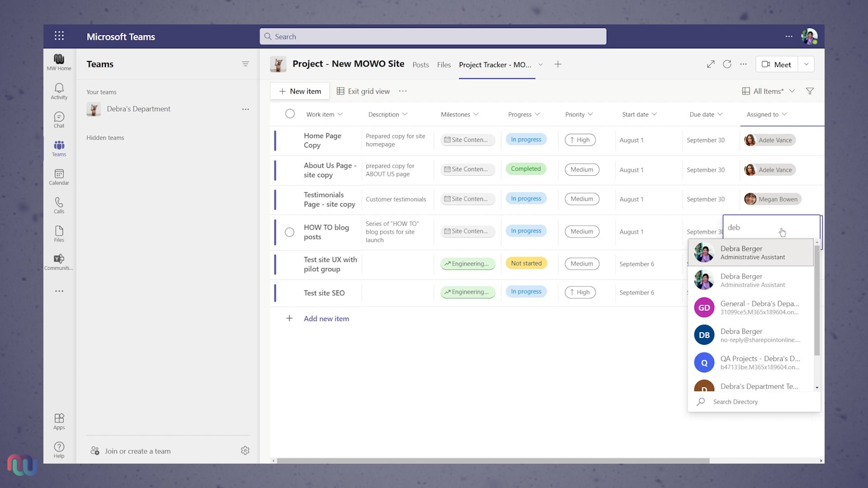Viewport: 868px width, 488px height.
Task: Switch to the Files tab
Action: (x=444, y=65)
